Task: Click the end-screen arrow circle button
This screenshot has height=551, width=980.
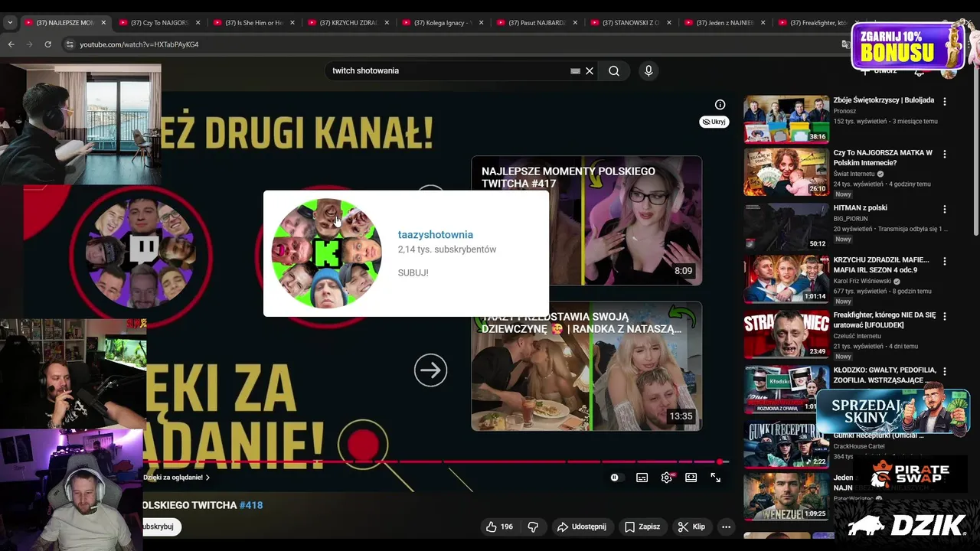Action: click(x=430, y=370)
